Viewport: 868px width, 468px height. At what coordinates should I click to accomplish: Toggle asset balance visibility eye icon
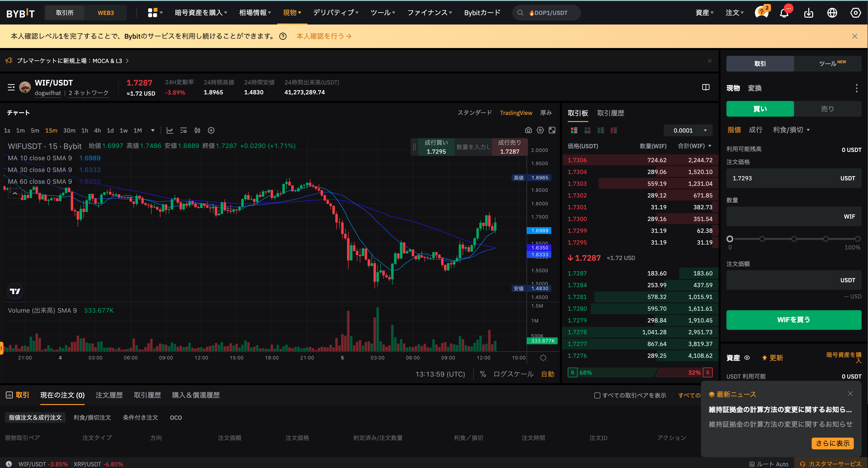pos(747,358)
